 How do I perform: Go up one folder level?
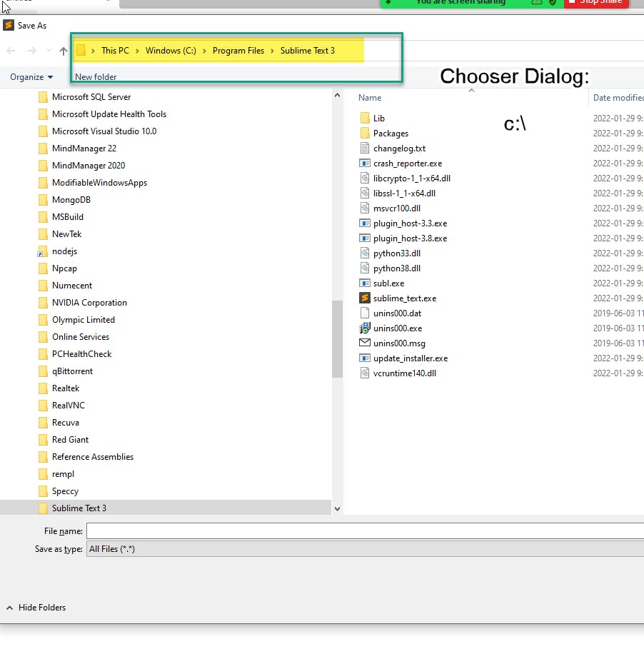coord(64,51)
